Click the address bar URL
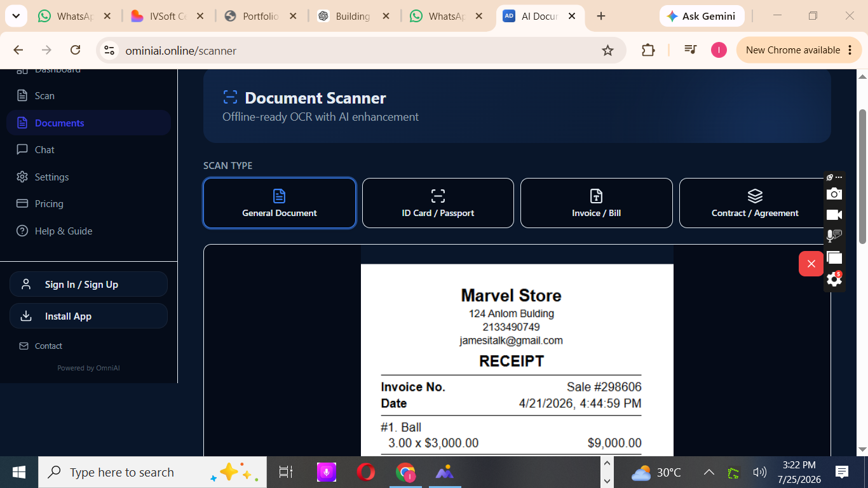Viewport: 868px width, 488px height. click(181, 50)
